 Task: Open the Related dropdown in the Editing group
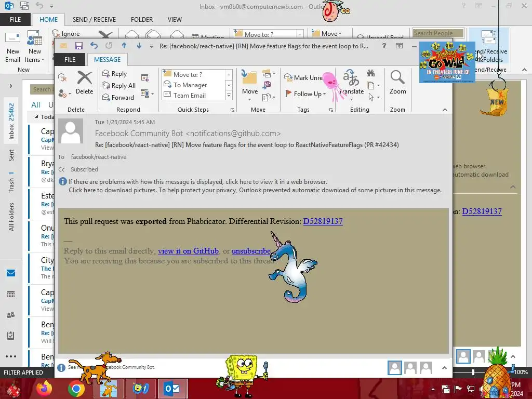(x=373, y=86)
